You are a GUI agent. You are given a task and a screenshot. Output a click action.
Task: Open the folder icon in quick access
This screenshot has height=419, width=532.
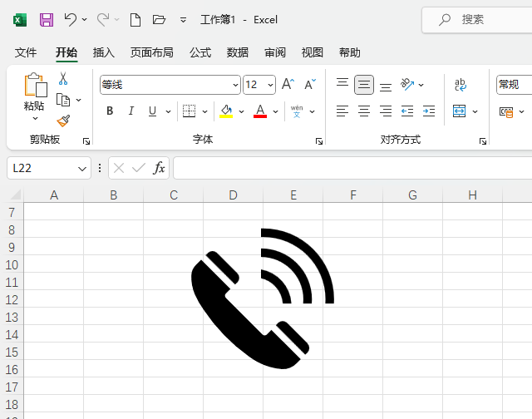coord(159,20)
